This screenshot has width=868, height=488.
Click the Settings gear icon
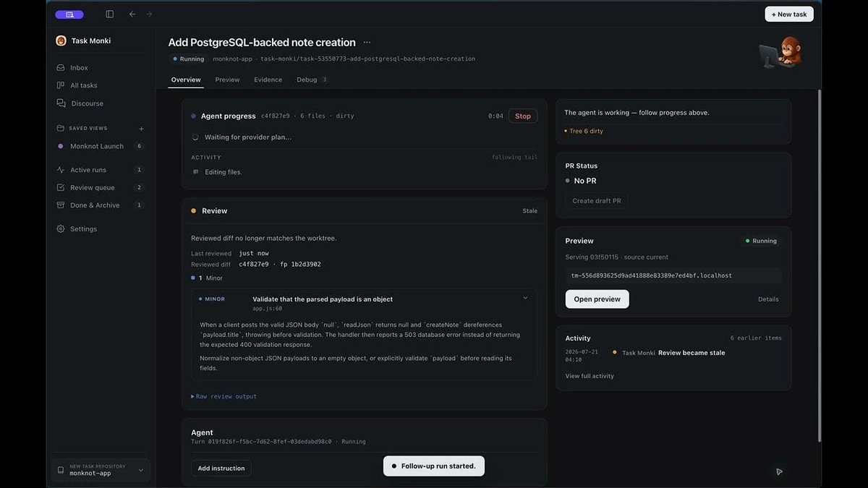(x=61, y=228)
